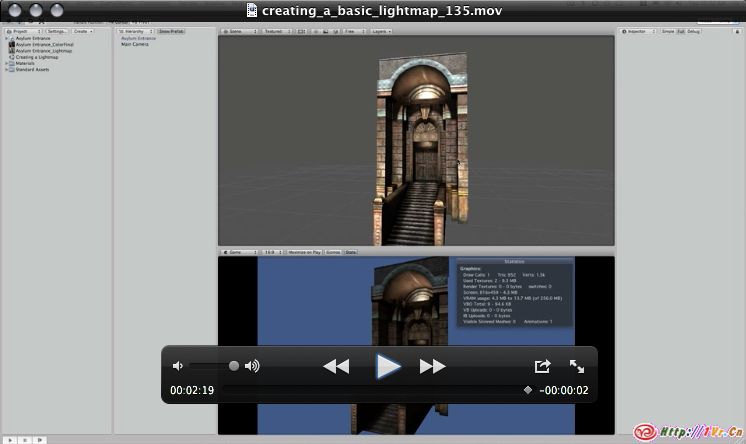
Task: Open the Create menu in Project panel
Action: pos(81,31)
